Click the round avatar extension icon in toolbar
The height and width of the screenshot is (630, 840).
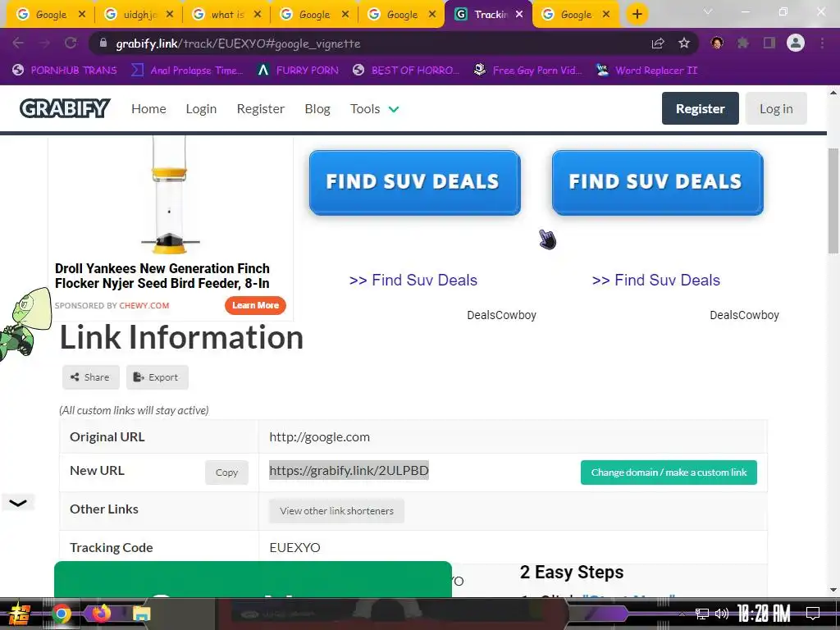coord(717,43)
